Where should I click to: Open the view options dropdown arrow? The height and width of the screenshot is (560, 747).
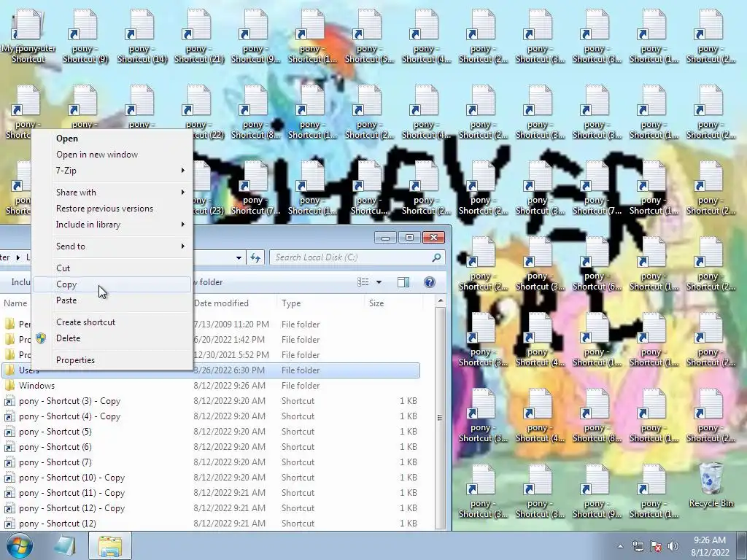pyautogui.click(x=379, y=282)
